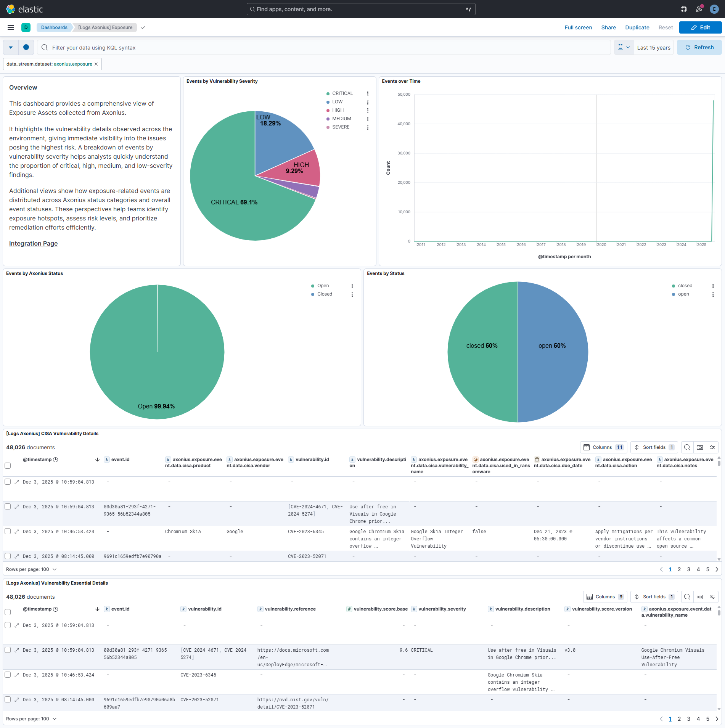Open display settings in CISA Vulnerability table
This screenshot has height=728, width=725.
pyautogui.click(x=712, y=447)
